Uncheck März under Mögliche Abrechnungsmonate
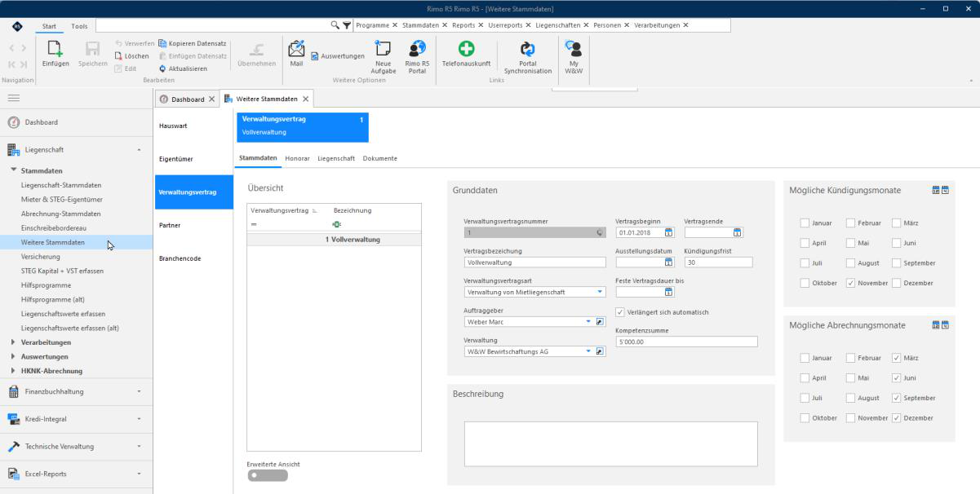The image size is (980, 494). pos(897,358)
